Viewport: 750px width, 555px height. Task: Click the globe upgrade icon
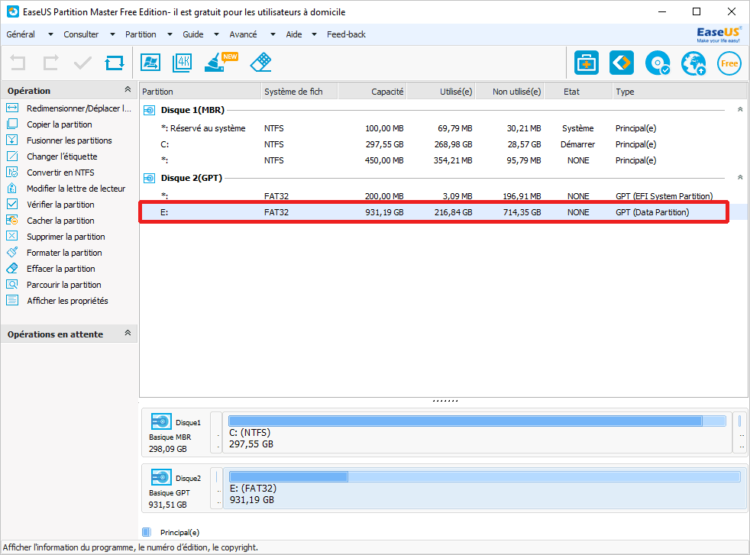(x=694, y=63)
